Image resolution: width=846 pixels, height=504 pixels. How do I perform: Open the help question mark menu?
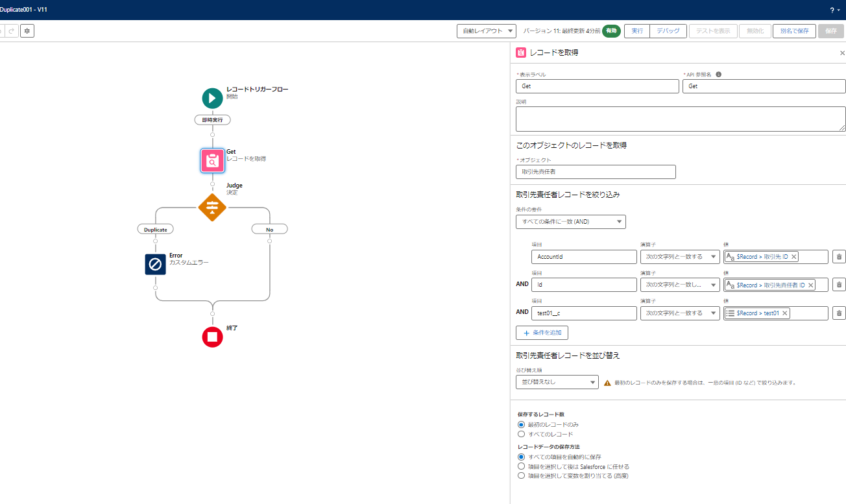[834, 10]
